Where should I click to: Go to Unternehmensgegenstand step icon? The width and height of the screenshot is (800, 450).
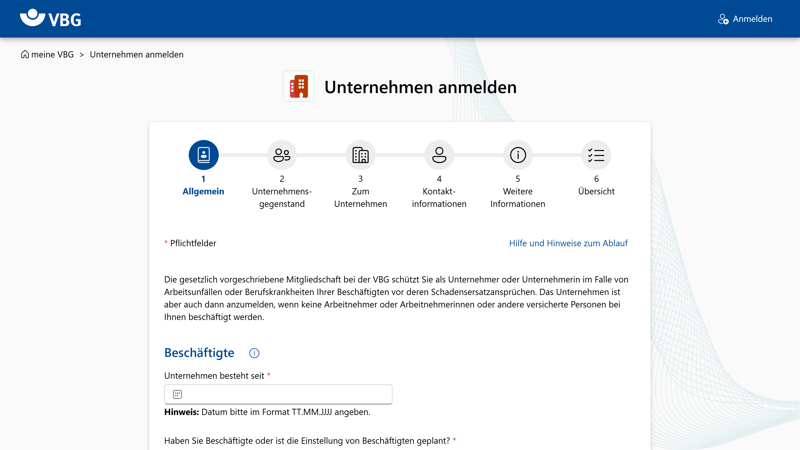pyautogui.click(x=282, y=155)
